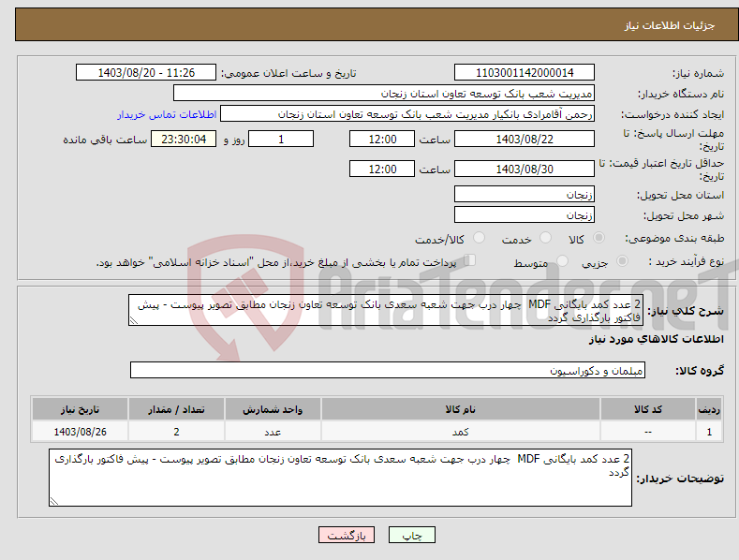Click the نام کالا column header
The height and width of the screenshot is (560, 739).
coord(461,409)
